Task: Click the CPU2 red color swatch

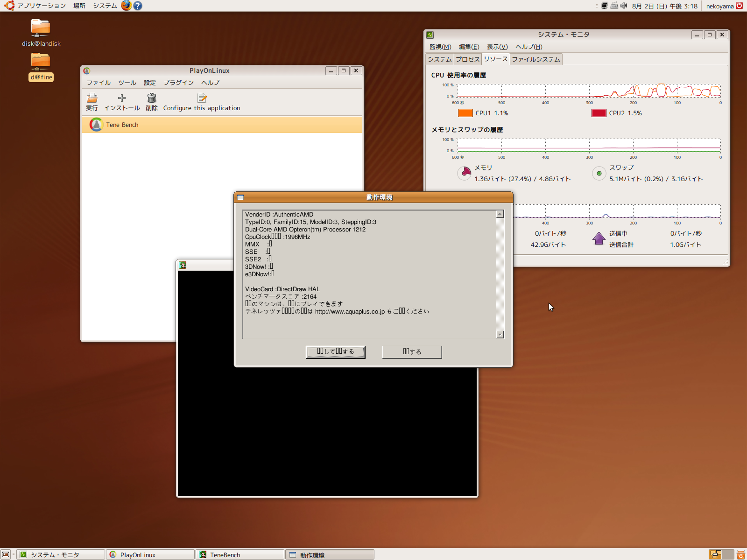Action: point(599,113)
